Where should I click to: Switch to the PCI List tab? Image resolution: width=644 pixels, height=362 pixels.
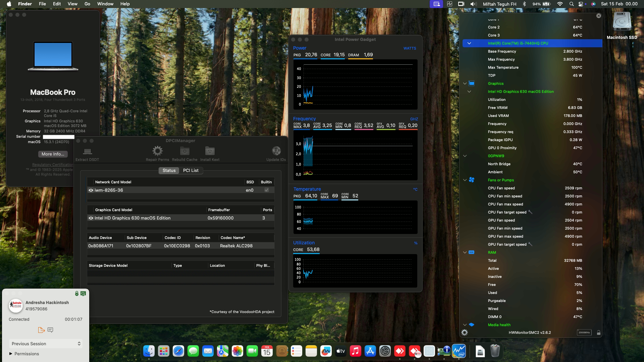click(x=191, y=170)
